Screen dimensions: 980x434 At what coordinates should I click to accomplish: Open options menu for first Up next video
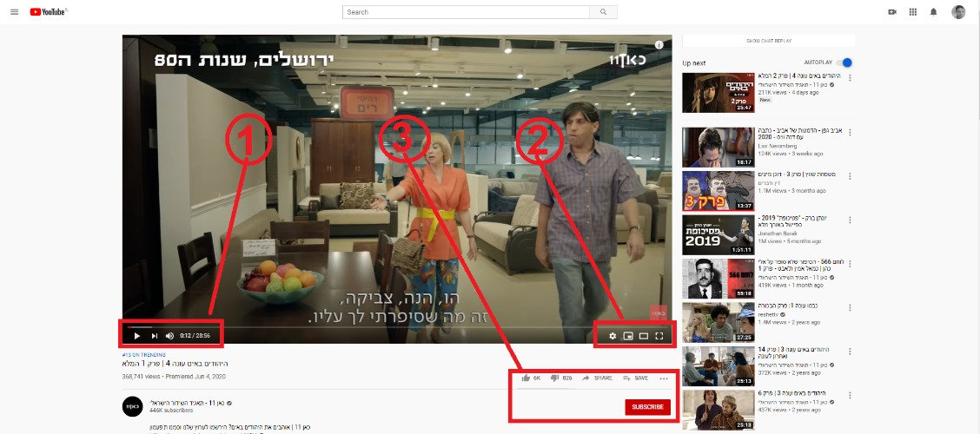(x=850, y=78)
